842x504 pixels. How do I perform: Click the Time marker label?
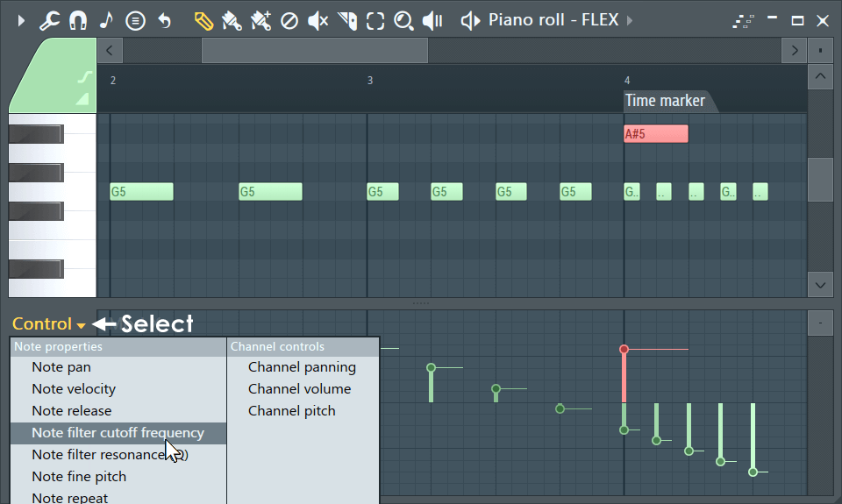tap(665, 101)
